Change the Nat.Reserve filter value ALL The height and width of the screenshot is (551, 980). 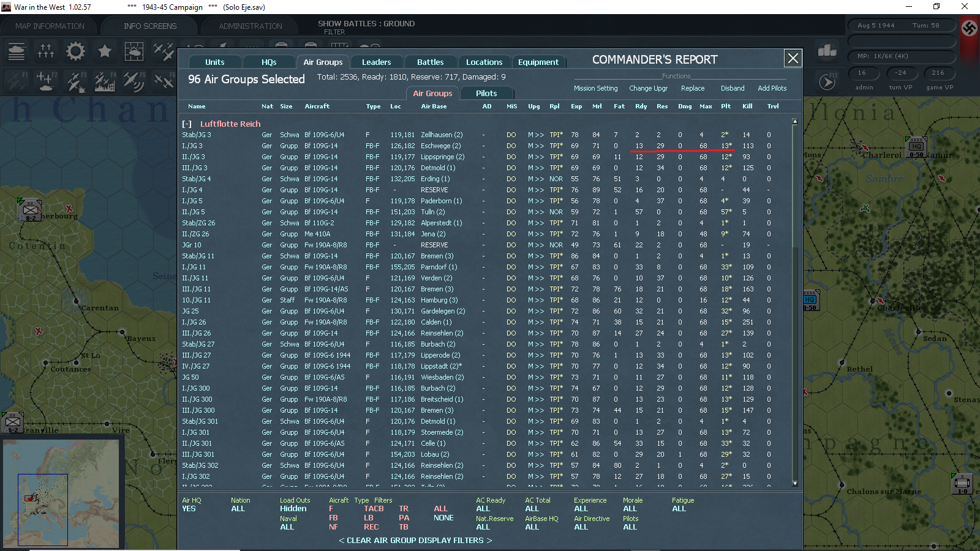(483, 527)
